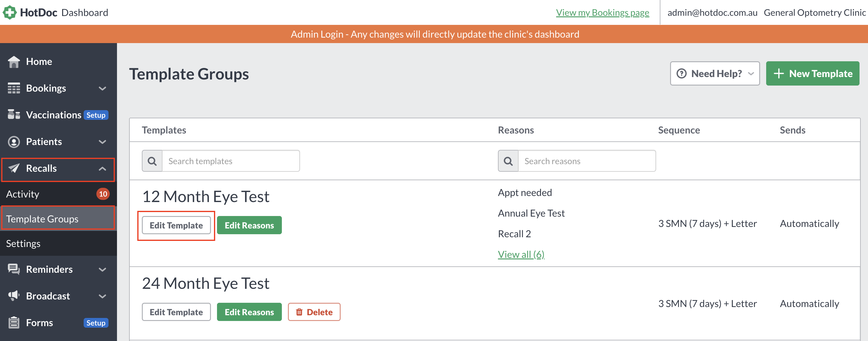The width and height of the screenshot is (868, 341).
Task: Click the View all (6) link
Action: [x=521, y=254]
